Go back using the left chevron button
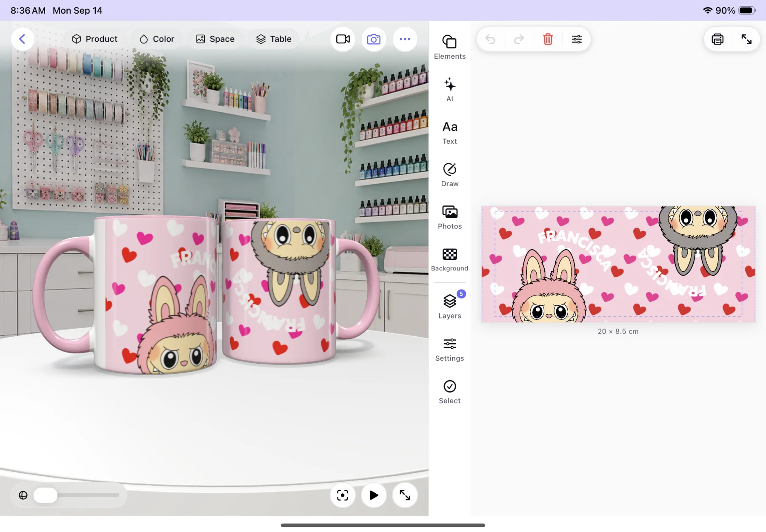766x532 pixels. (x=23, y=39)
